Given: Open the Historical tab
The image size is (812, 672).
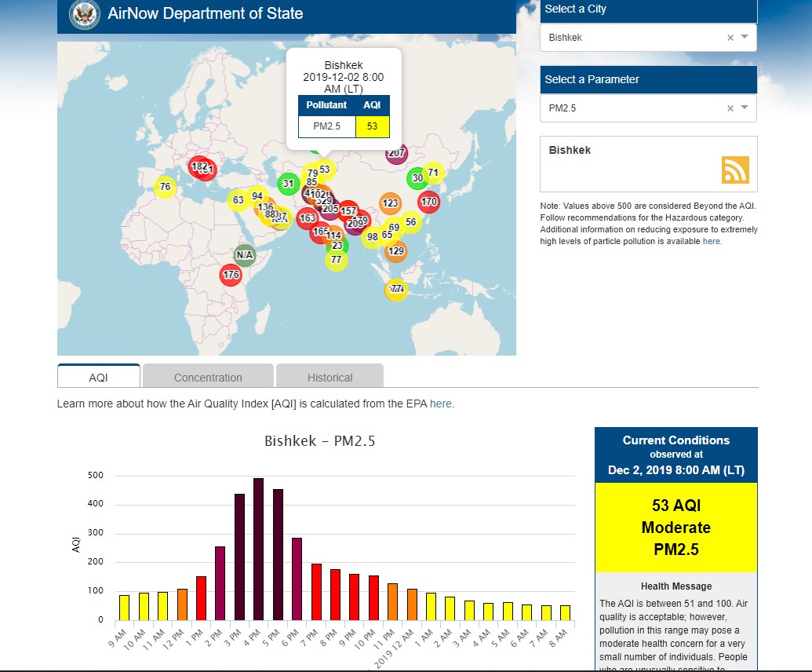Looking at the screenshot, I should coord(330,377).
